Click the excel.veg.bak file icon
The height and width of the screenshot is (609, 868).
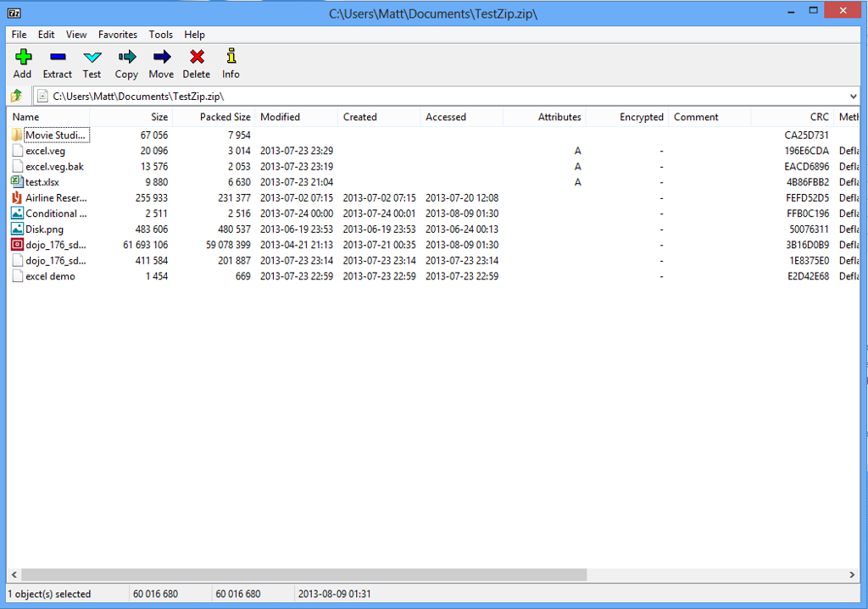coord(17,166)
